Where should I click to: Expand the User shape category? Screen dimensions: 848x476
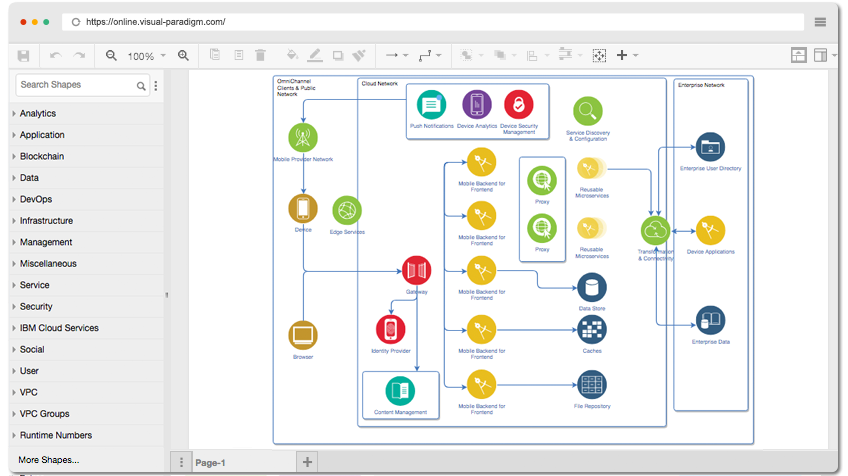click(87, 371)
